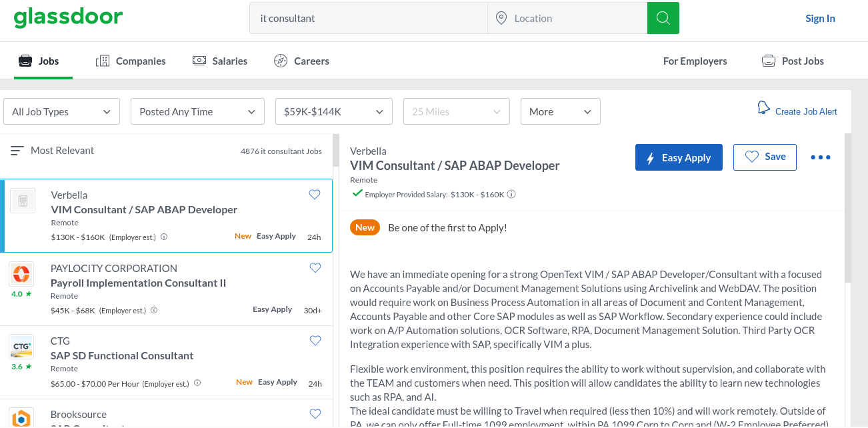Image resolution: width=868 pixels, height=428 pixels.
Task: Save the Verbella job with heart icon in list
Action: (315, 195)
